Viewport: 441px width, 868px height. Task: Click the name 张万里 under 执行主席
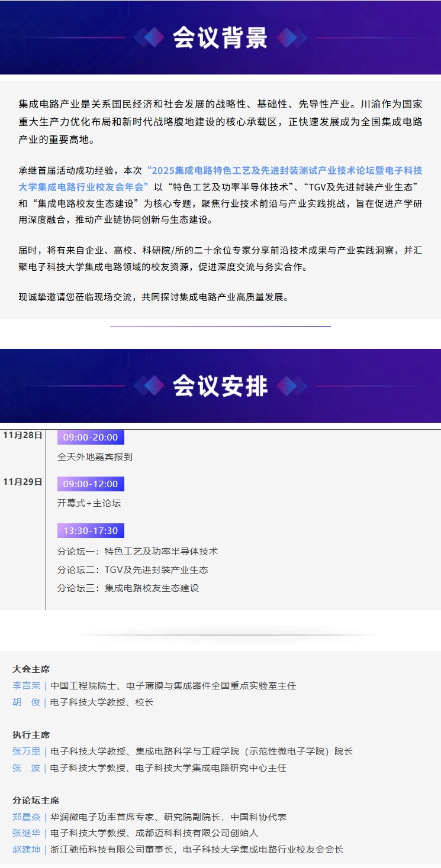[27, 752]
